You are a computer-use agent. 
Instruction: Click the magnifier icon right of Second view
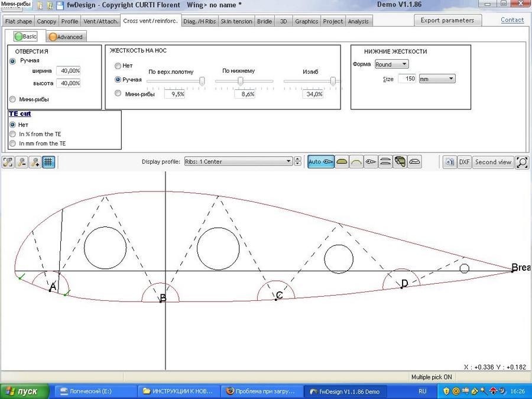522,162
